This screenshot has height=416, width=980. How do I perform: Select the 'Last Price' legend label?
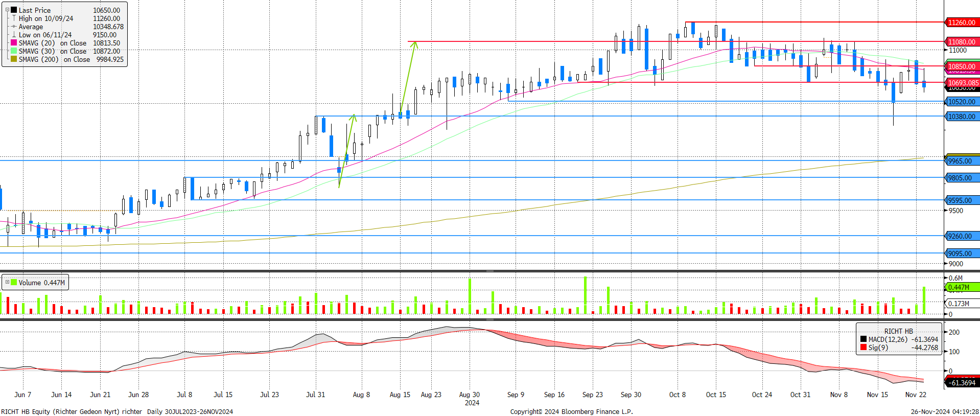click(35, 10)
